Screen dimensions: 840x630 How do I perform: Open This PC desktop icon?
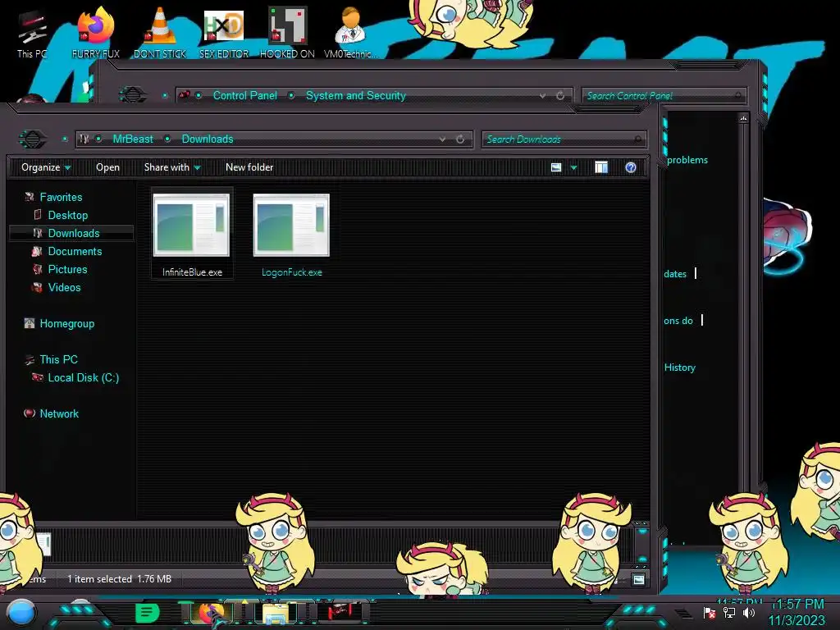[32, 33]
